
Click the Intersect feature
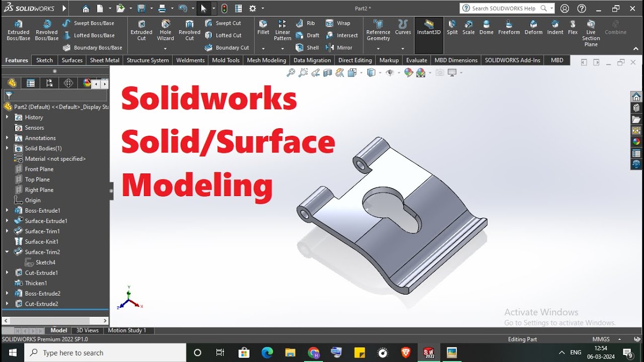click(x=342, y=35)
